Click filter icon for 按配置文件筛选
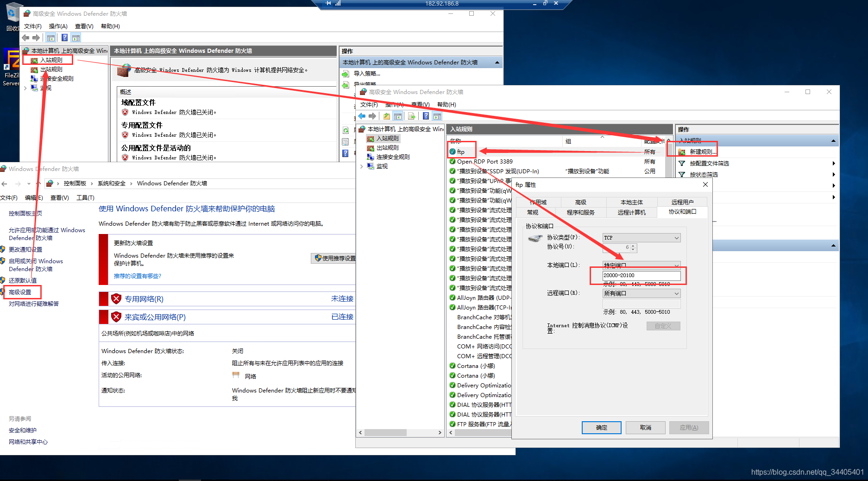Image resolution: width=868 pixels, height=481 pixels. click(x=682, y=163)
